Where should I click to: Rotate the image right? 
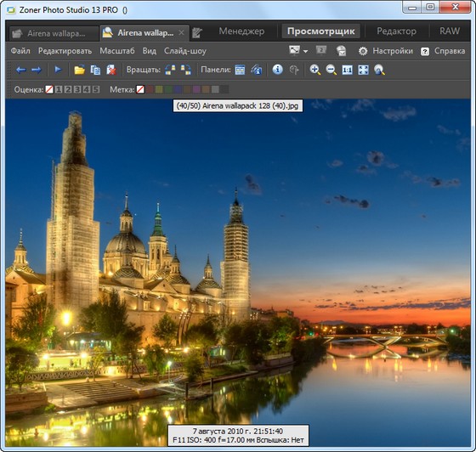(186, 70)
